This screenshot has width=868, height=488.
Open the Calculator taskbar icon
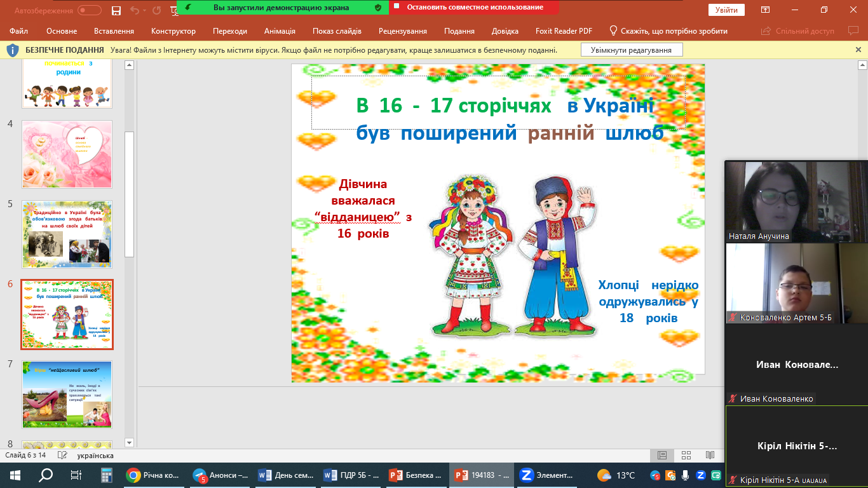pyautogui.click(x=106, y=475)
